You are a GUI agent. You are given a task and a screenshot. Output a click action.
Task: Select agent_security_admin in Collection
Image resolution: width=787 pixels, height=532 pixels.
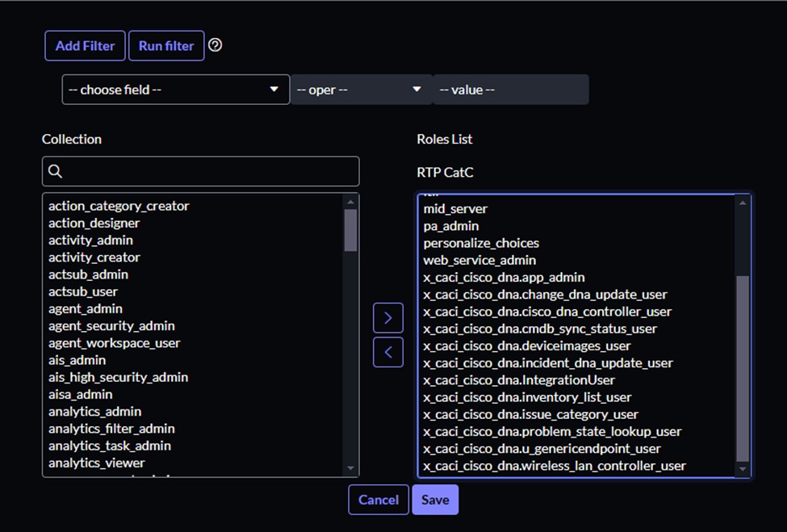pos(111,325)
